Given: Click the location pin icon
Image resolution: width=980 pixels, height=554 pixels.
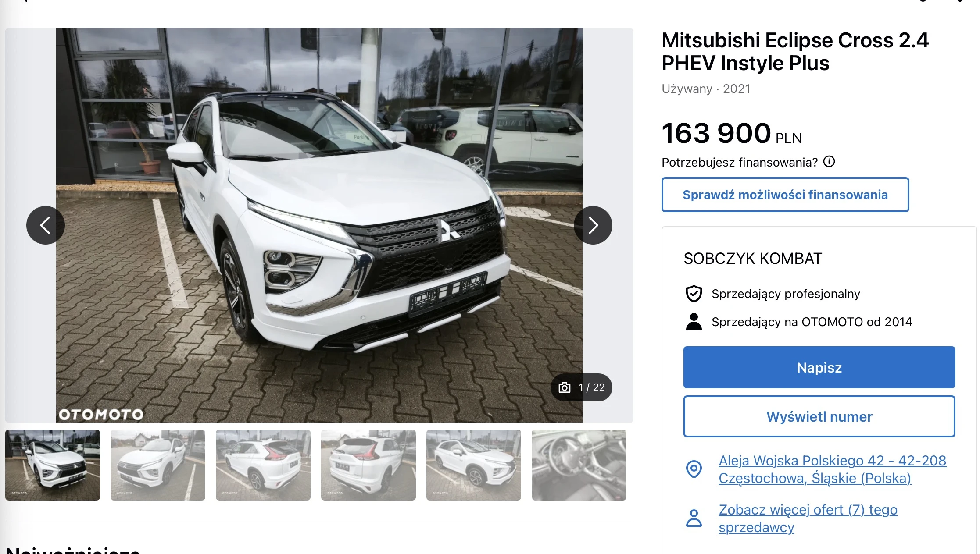Looking at the screenshot, I should [x=694, y=469].
